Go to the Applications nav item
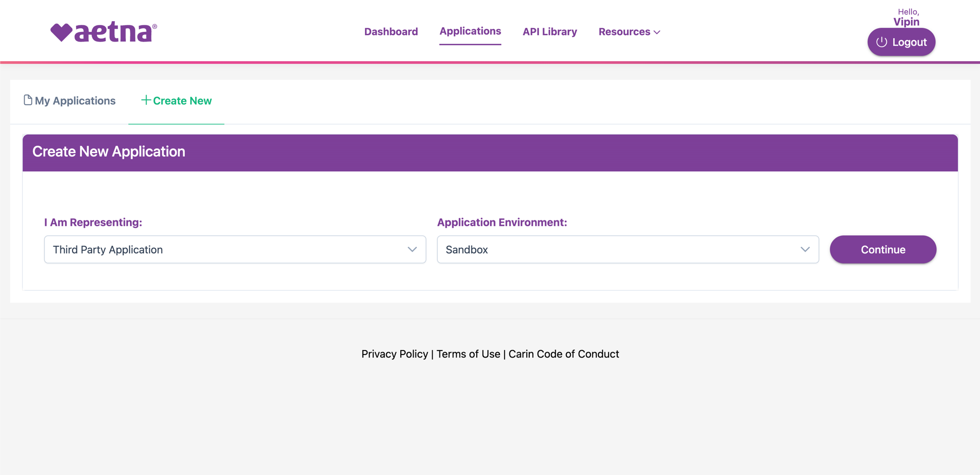Screen dimensions: 980x475 point(470,31)
